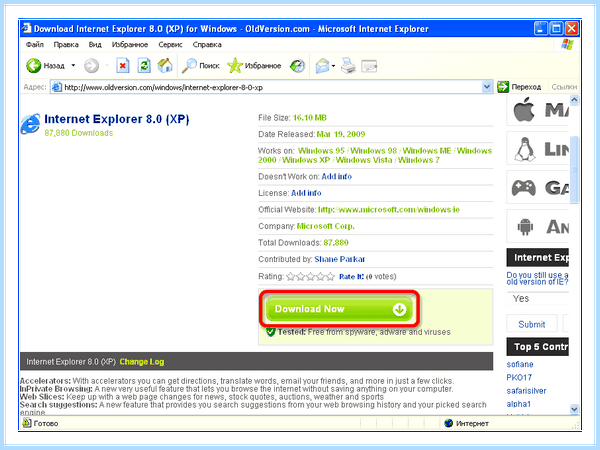
Task: Click the Windows 7 link
Action: point(419,160)
